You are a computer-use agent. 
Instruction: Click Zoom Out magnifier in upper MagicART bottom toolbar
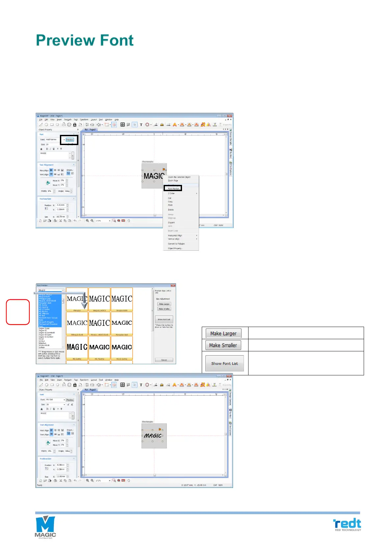(92, 221)
